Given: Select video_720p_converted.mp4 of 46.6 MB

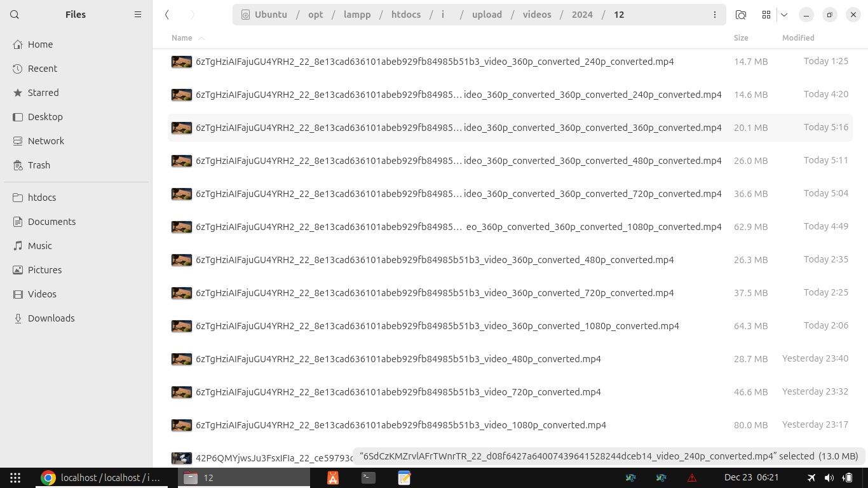Looking at the screenshot, I should (510, 392).
